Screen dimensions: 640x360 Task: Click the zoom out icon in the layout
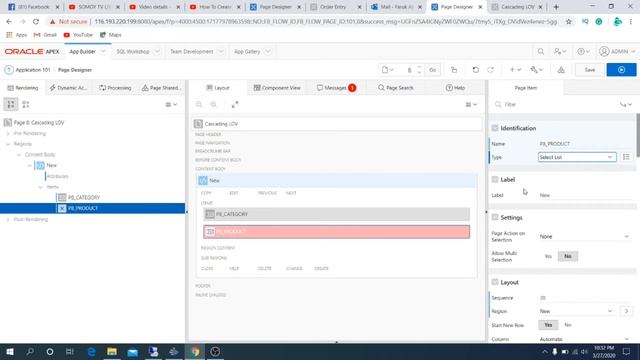point(199,104)
